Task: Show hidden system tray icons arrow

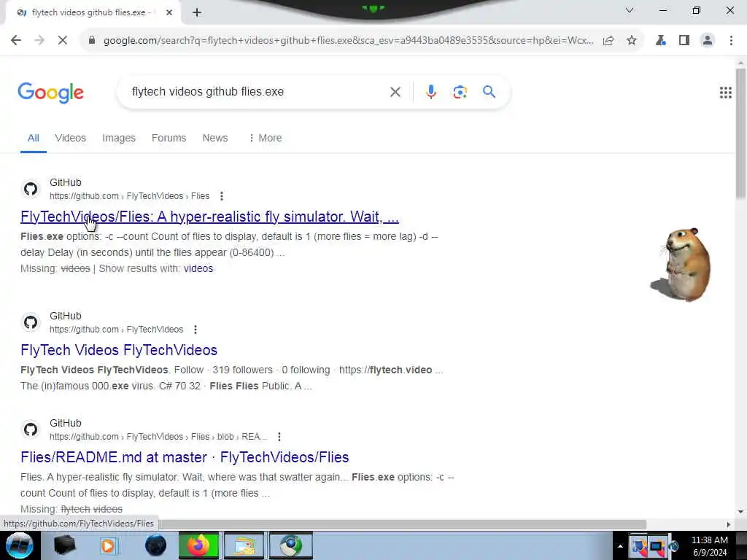Action: (620, 546)
